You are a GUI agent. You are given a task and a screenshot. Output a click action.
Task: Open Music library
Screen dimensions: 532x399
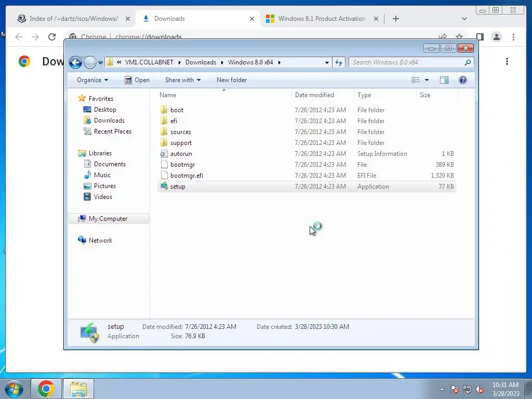[x=102, y=175]
